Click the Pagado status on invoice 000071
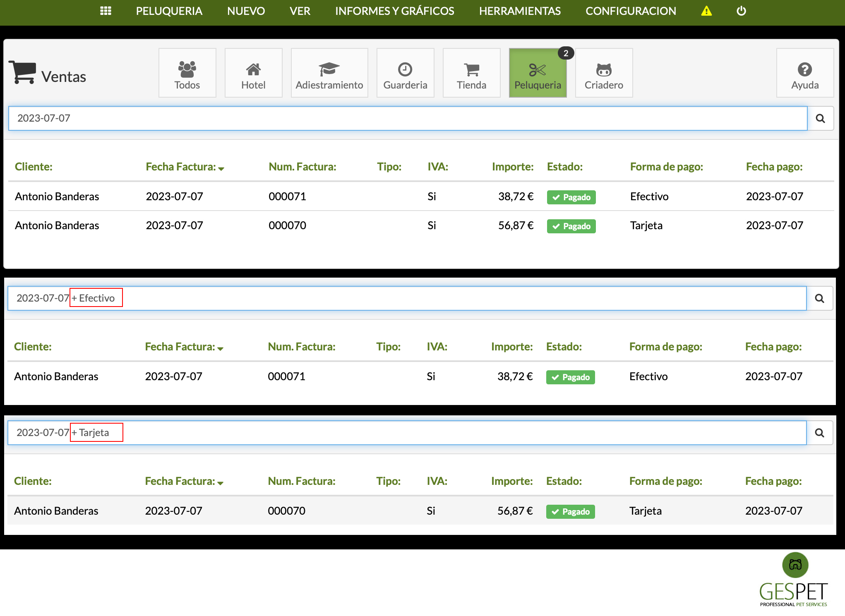The image size is (845, 616). 571,197
